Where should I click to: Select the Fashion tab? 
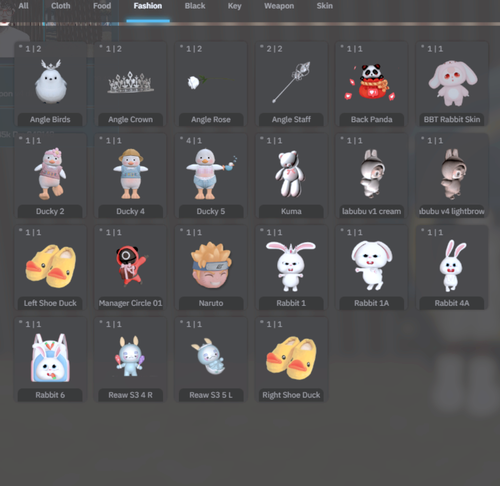pos(148,6)
